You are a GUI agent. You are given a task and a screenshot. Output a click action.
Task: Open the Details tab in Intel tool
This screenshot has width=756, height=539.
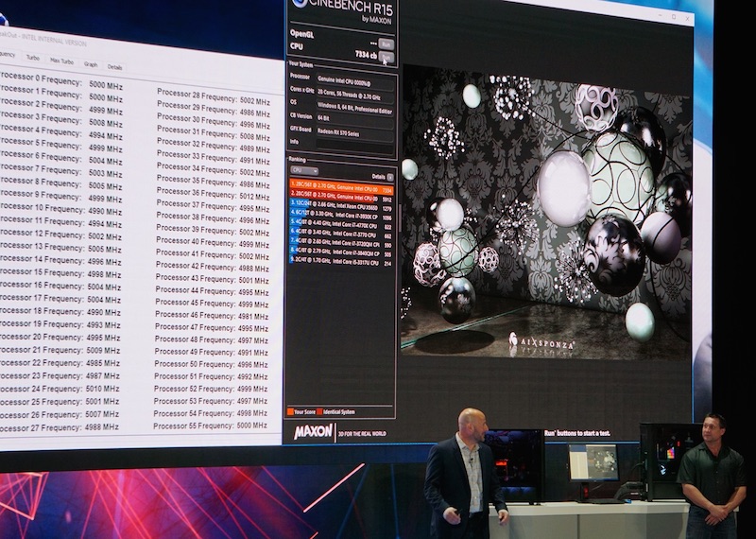pos(114,67)
